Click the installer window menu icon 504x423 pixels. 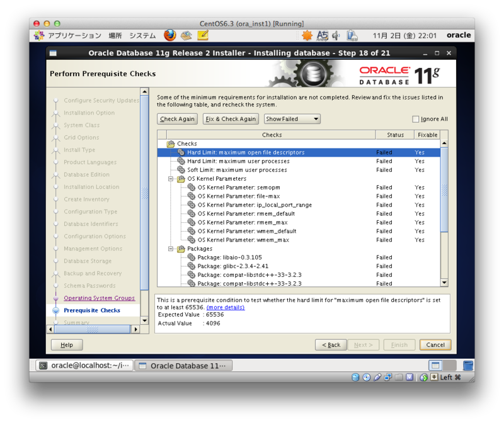coord(53,53)
